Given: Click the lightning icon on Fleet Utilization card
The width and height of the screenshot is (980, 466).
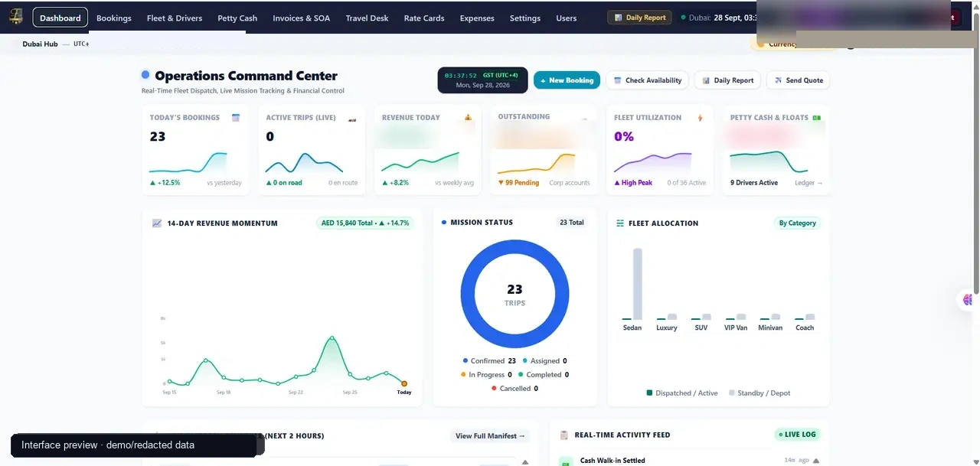Looking at the screenshot, I should 700,118.
